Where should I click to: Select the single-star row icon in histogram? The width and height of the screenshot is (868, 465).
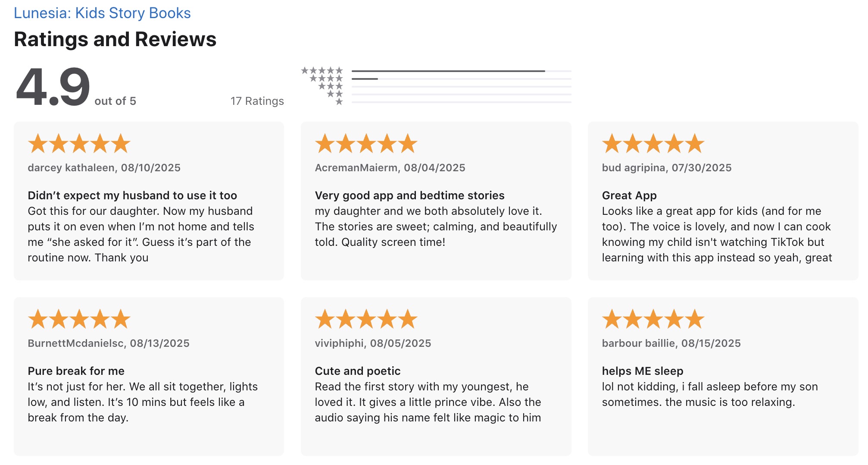(339, 101)
